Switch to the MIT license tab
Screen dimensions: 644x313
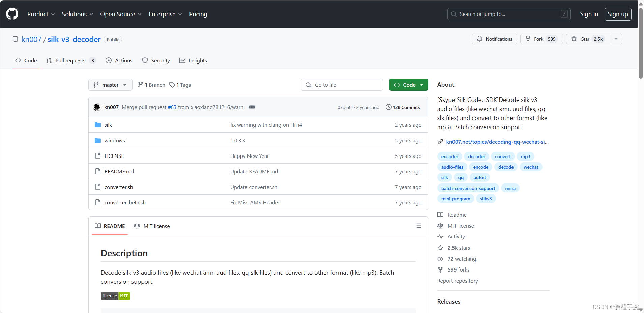point(152,226)
